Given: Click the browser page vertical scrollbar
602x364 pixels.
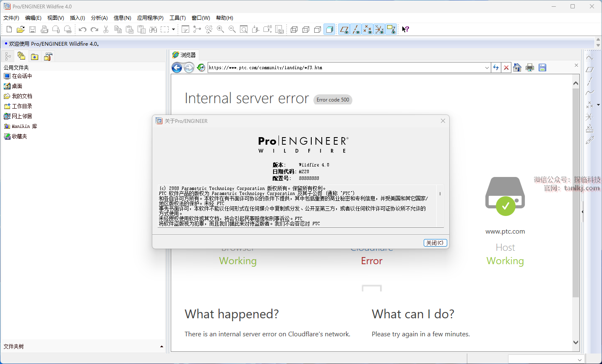Looking at the screenshot, I should click(x=576, y=193).
